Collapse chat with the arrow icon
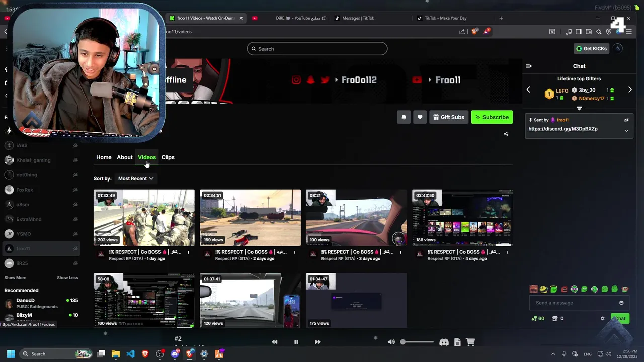644x362 pixels. (529, 66)
